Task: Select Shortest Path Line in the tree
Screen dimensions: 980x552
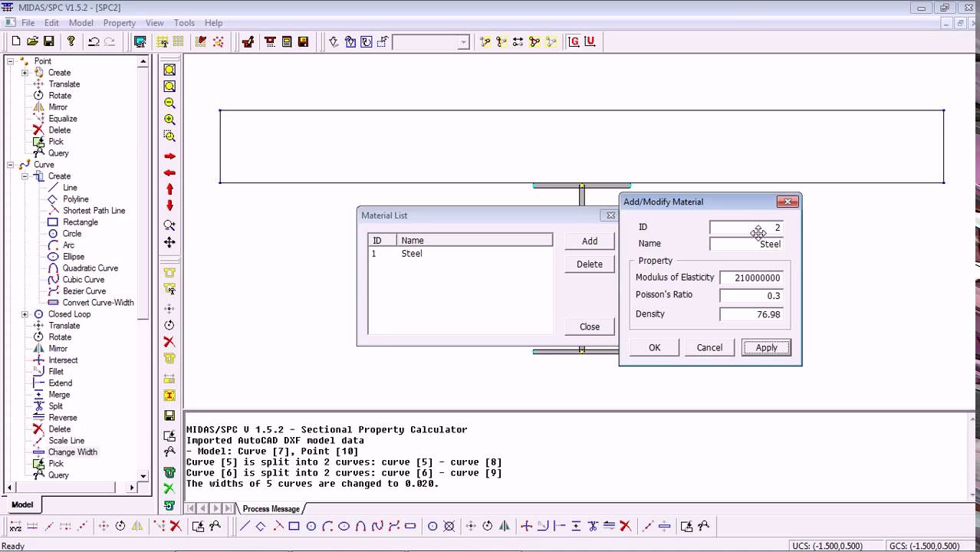Action: click(x=94, y=211)
